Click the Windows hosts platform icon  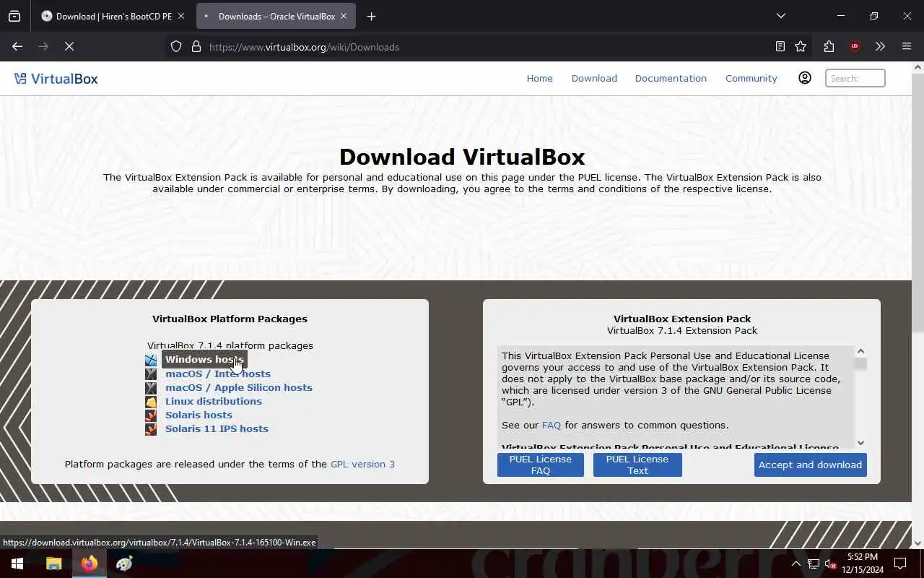(x=151, y=360)
